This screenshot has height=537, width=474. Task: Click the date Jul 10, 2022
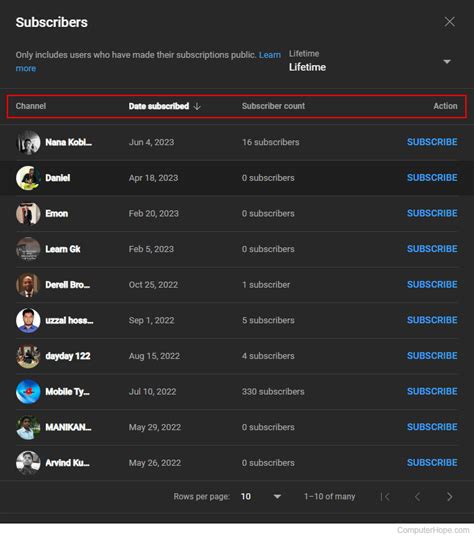click(152, 391)
